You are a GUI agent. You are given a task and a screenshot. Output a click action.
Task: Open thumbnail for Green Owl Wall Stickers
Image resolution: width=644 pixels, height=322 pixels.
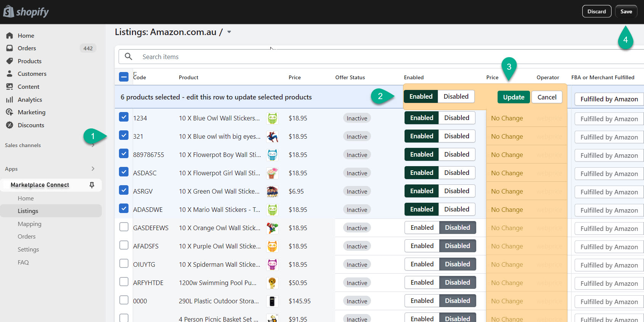tap(272, 191)
